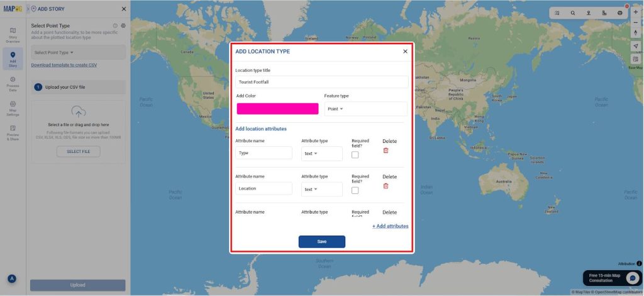Click the locate me arrow icon
The image size is (644, 296).
(635, 47)
